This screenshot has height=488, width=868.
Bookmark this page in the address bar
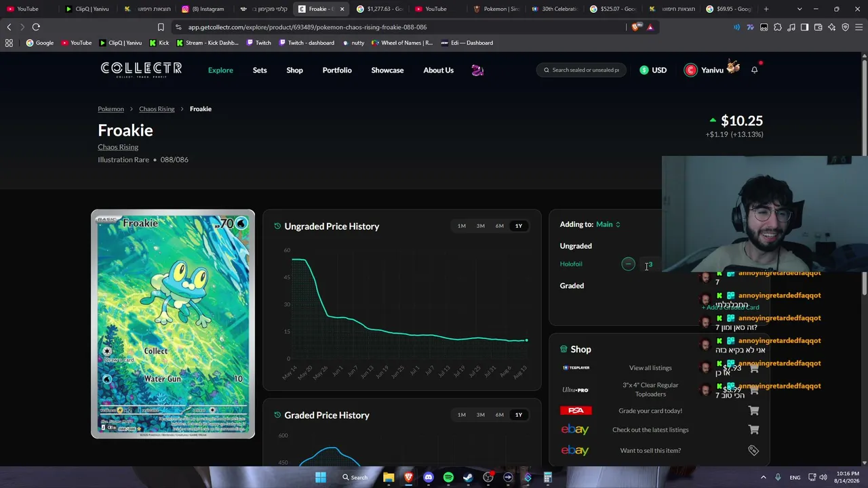161,27
